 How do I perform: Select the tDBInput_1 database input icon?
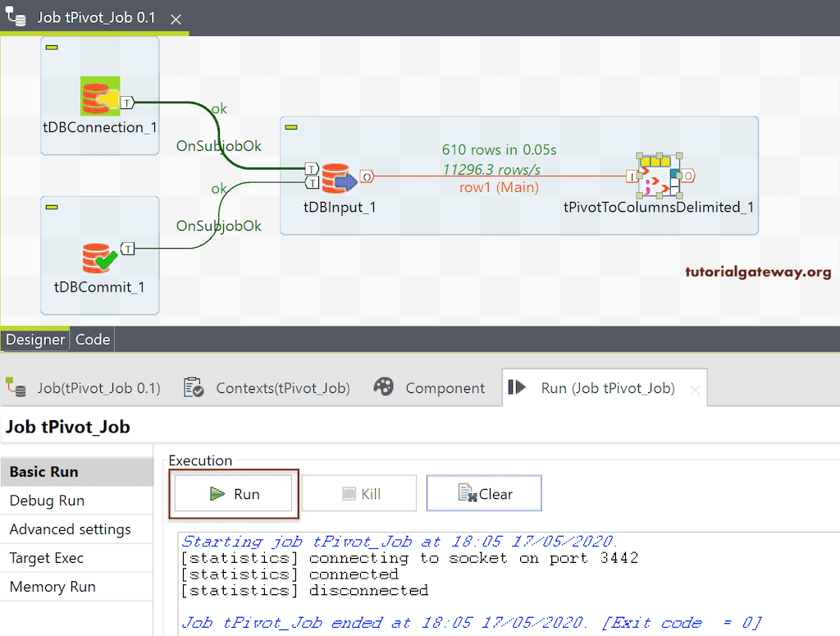[x=340, y=175]
